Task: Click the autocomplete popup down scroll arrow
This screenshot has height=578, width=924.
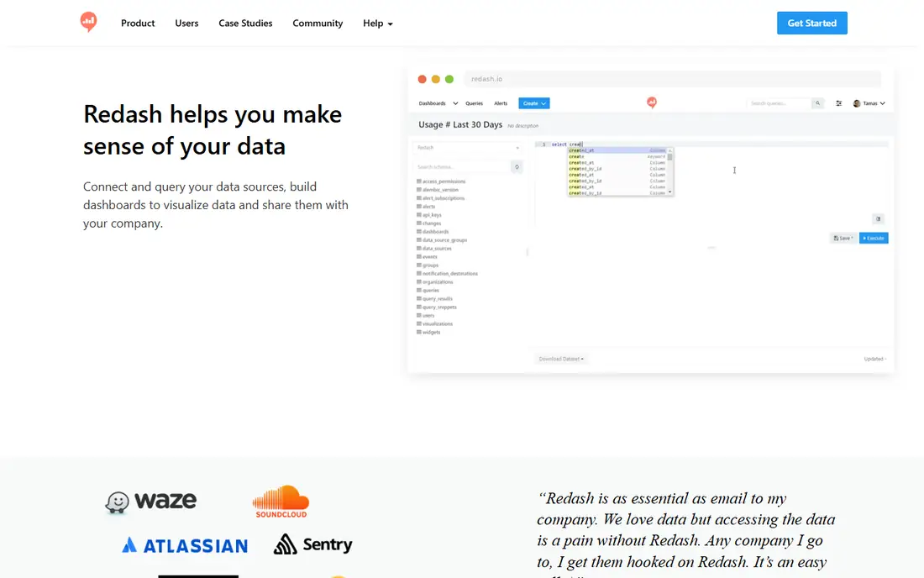Action: click(x=670, y=192)
